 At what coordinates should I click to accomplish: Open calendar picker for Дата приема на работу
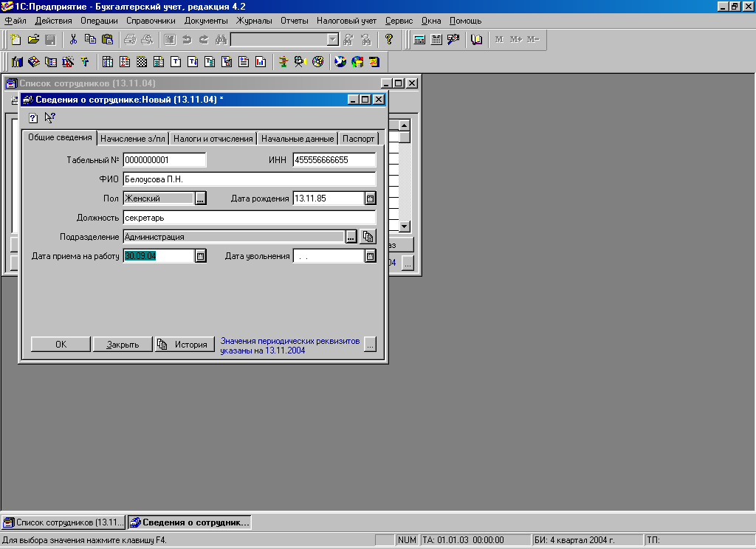(x=201, y=256)
